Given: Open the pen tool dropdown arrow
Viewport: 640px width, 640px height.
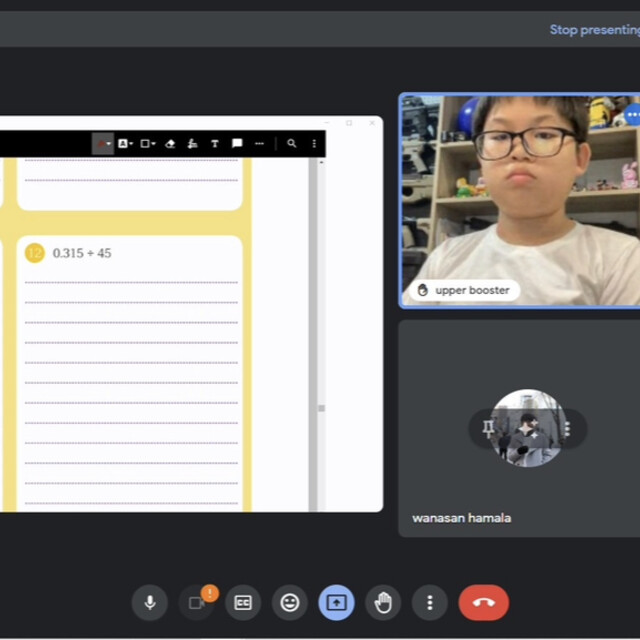Looking at the screenshot, I should (109, 144).
